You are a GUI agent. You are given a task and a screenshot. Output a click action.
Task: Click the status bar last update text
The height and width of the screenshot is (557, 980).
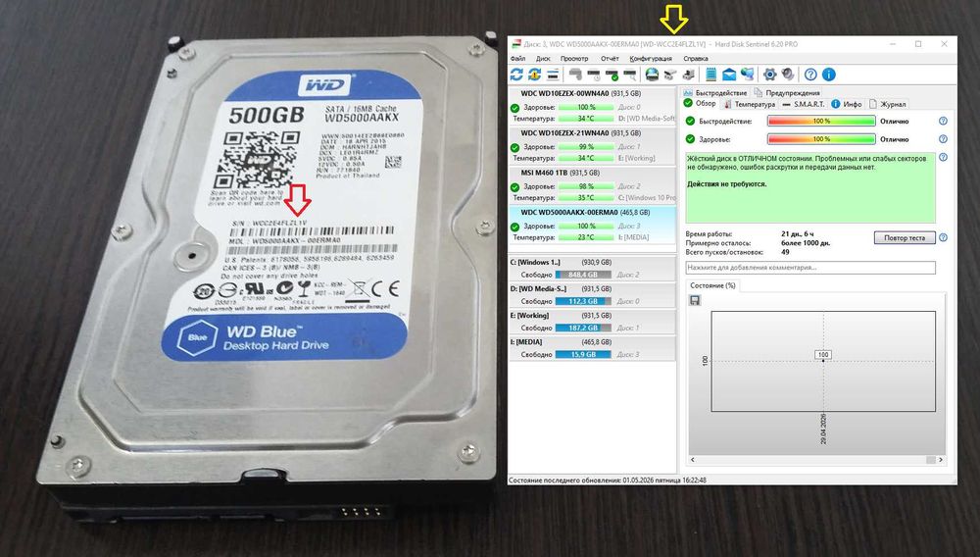(x=608, y=481)
